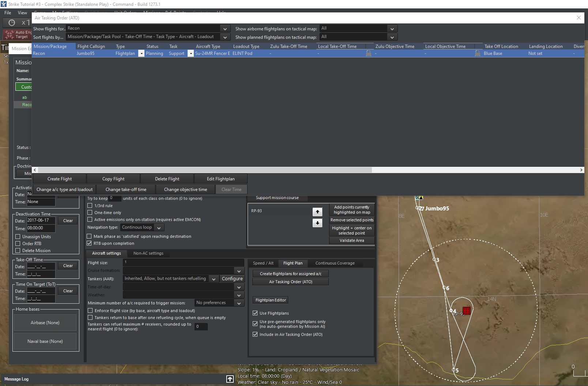588x386 pixels.
Task: Click the Command app icon in the title bar
Action: pos(4,4)
